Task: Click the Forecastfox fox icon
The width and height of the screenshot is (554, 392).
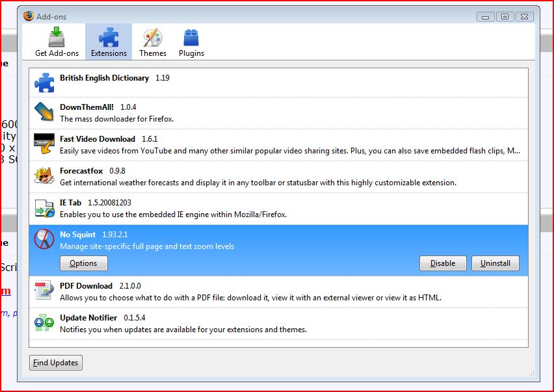Action: click(44, 176)
